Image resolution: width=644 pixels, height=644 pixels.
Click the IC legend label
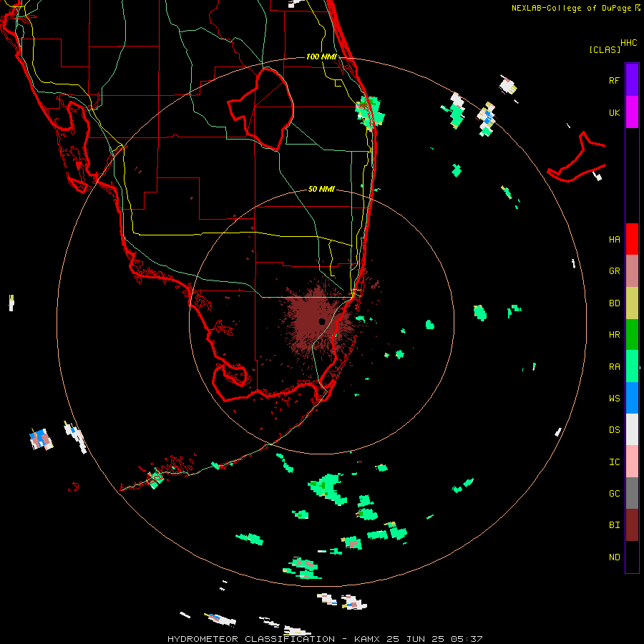(614, 462)
